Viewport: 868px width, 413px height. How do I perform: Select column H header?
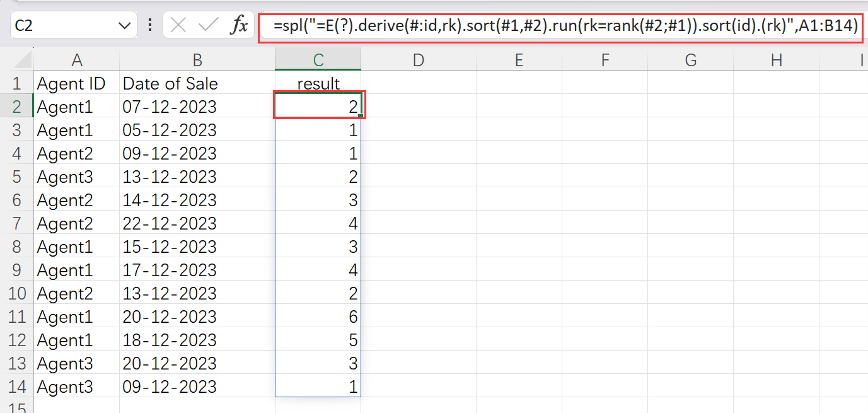(x=777, y=60)
